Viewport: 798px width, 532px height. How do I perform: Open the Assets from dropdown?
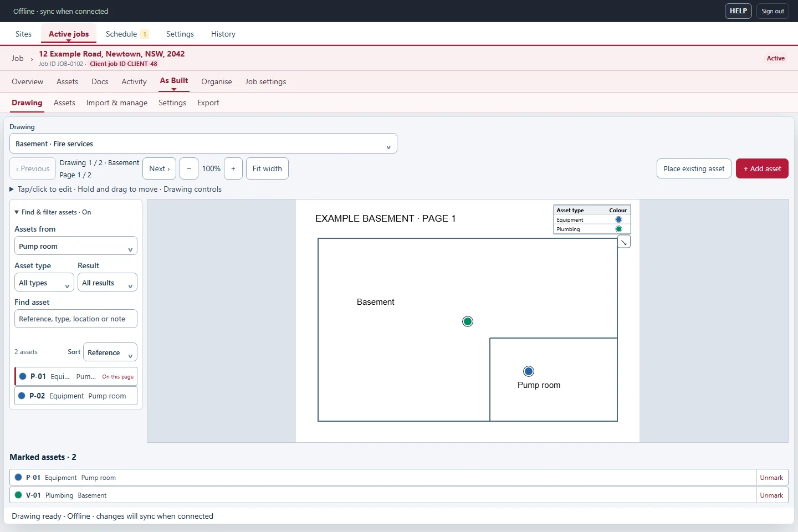[x=76, y=246]
